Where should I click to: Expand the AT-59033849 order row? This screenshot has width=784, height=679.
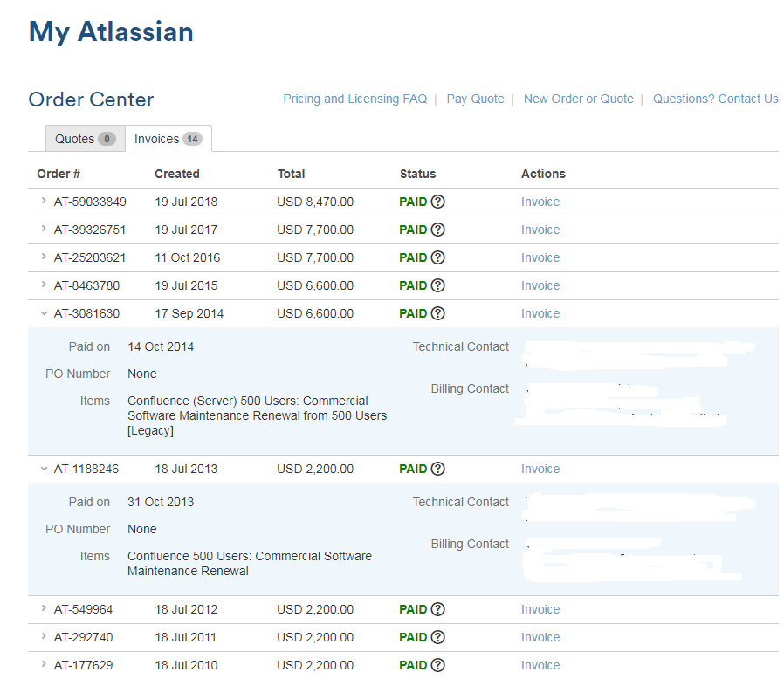pos(44,202)
